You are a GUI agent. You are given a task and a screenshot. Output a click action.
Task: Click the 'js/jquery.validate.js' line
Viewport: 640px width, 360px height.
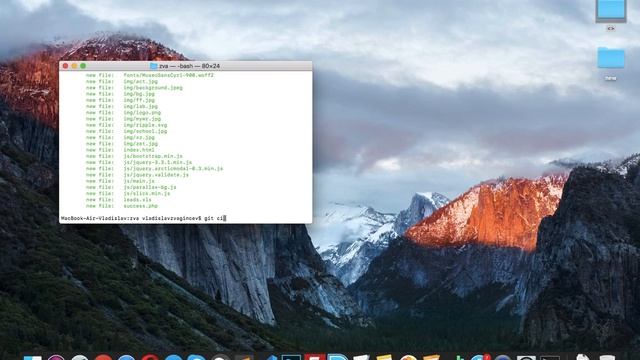[x=137, y=175]
